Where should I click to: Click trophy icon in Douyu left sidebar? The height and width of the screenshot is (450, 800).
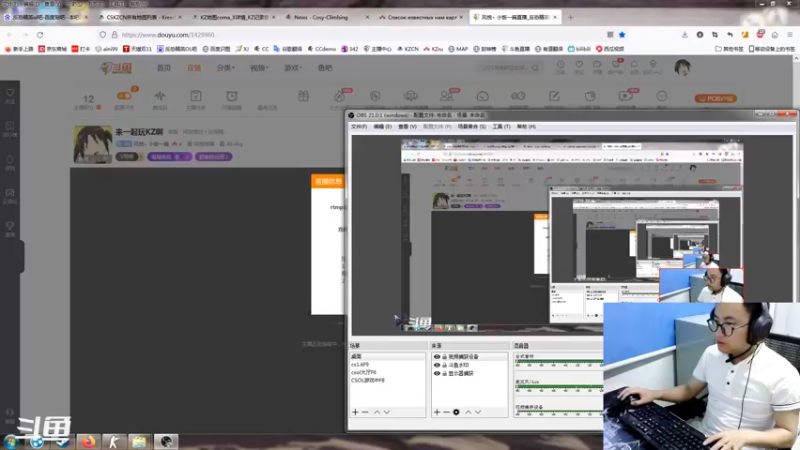(10, 226)
